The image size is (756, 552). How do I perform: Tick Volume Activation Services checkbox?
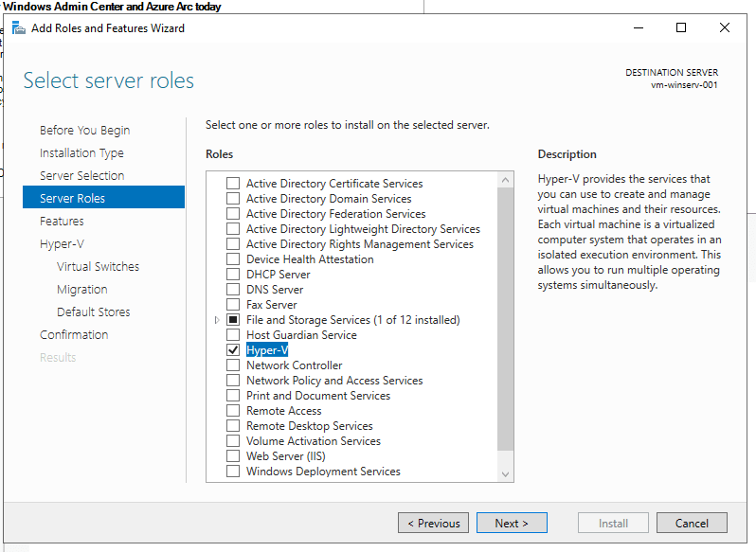(x=233, y=441)
